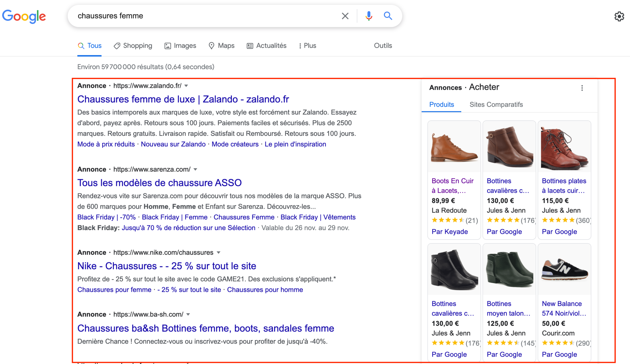Switch to the Sites Comparatifs tab
Screen dimensions: 630x364
pyautogui.click(x=496, y=105)
